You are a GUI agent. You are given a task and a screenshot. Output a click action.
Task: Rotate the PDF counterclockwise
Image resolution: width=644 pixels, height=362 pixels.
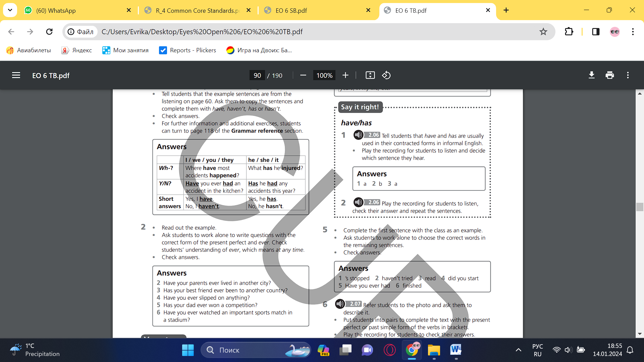pos(386,75)
